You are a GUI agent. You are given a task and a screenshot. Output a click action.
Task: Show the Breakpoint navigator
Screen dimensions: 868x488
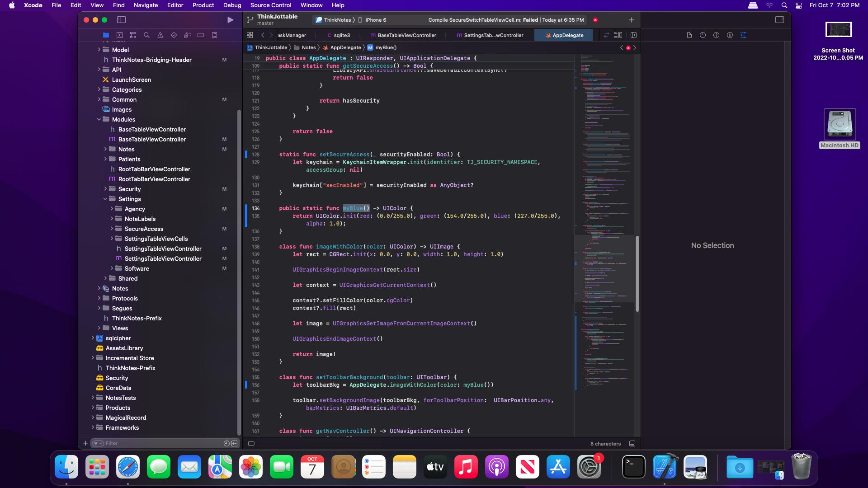pos(201,35)
